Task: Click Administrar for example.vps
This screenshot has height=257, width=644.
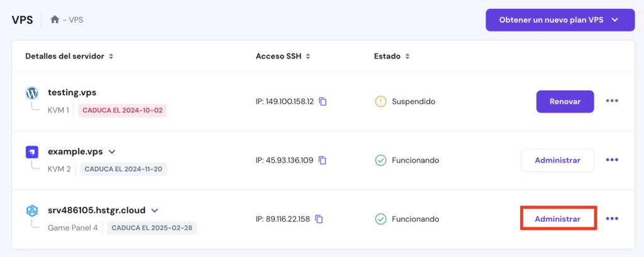Action: pyautogui.click(x=557, y=160)
